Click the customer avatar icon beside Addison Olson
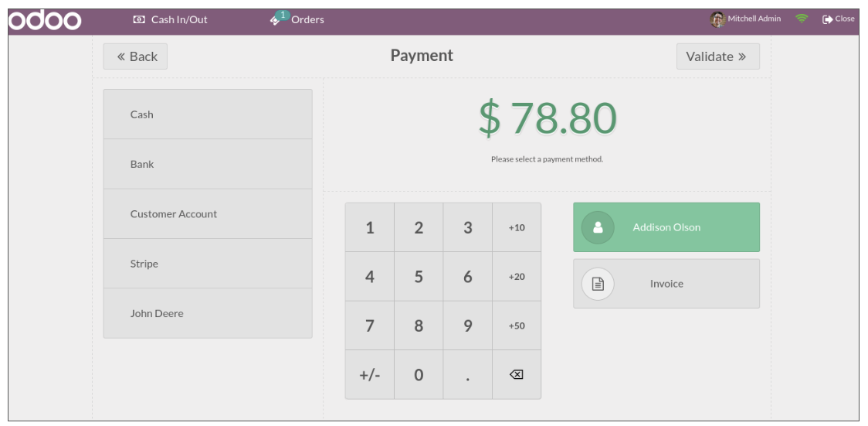 coord(597,227)
